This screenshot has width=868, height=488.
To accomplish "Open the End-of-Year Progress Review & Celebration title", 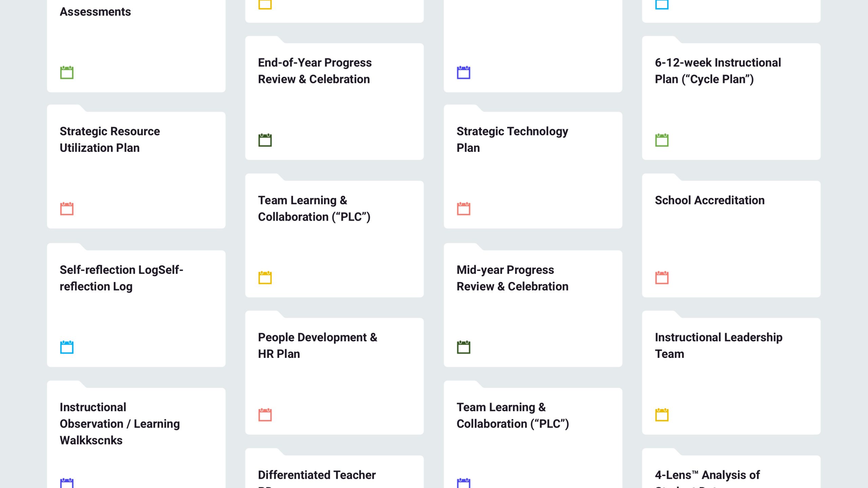I will point(314,71).
